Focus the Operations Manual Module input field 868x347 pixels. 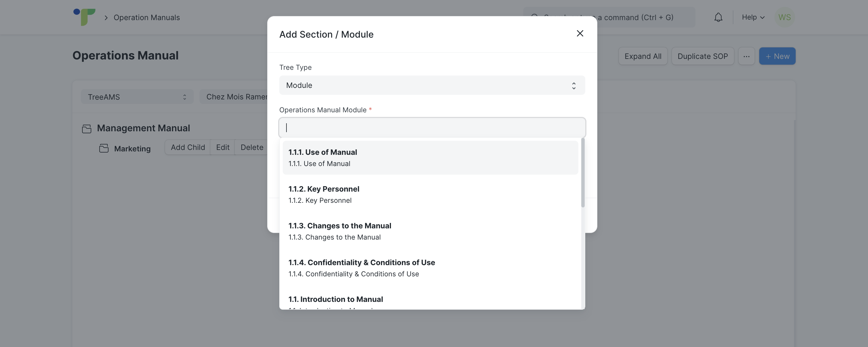432,128
